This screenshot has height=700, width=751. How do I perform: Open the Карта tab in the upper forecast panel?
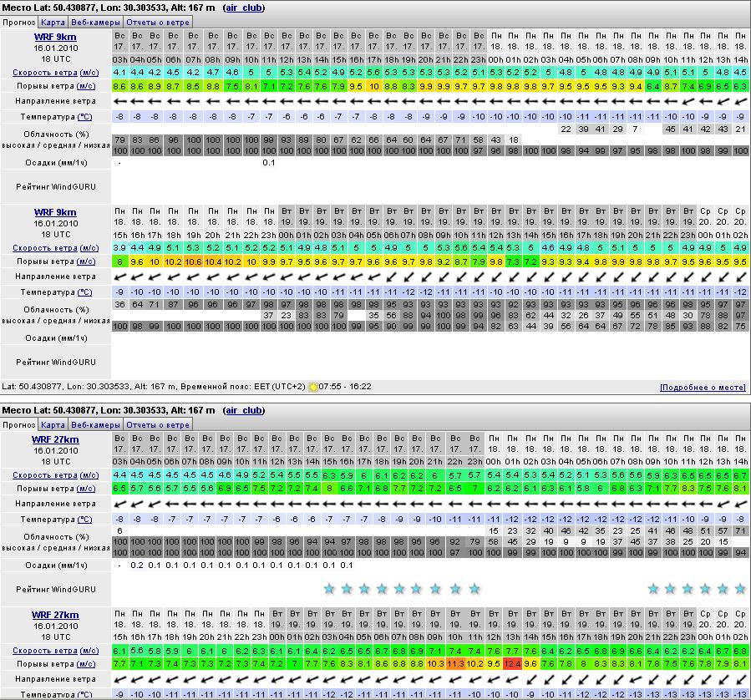pyautogui.click(x=53, y=23)
